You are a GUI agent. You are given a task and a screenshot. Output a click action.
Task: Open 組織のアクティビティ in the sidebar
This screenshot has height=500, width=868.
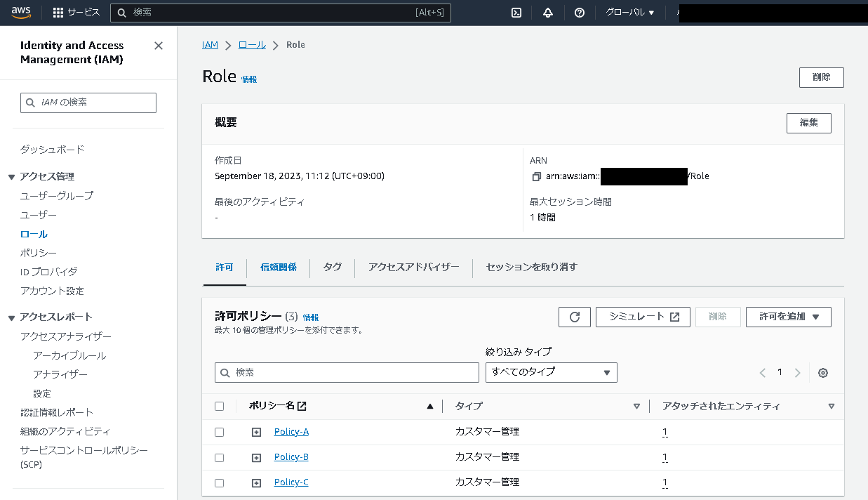(65, 431)
